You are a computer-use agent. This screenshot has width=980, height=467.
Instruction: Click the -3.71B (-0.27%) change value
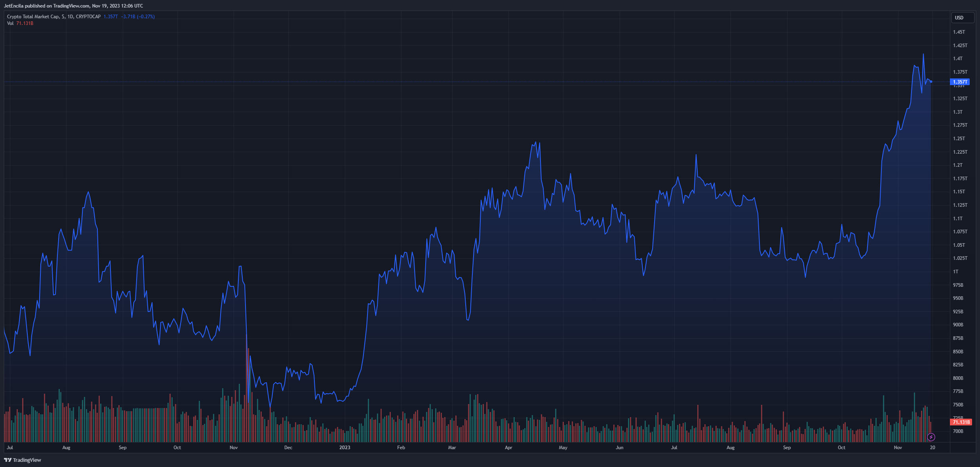pyautogui.click(x=138, y=17)
